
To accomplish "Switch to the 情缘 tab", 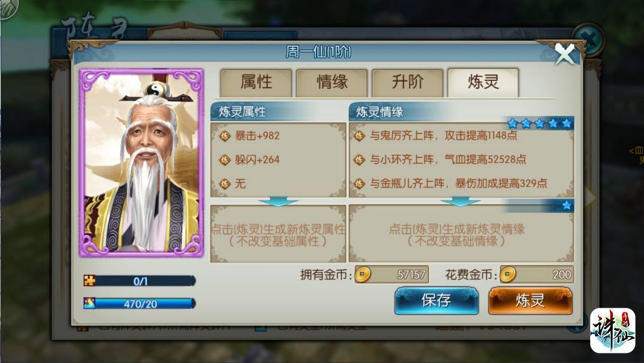I will click(332, 83).
